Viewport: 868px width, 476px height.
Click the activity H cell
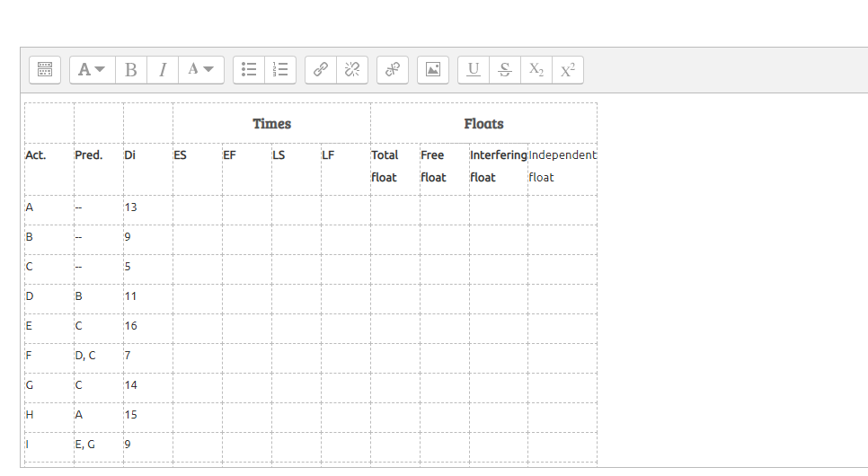point(49,418)
